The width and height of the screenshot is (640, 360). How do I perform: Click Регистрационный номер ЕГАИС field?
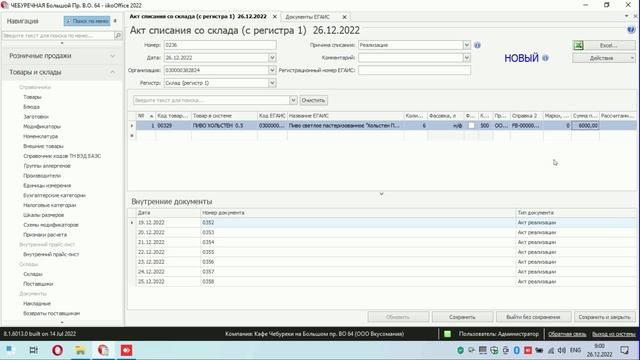tap(414, 70)
